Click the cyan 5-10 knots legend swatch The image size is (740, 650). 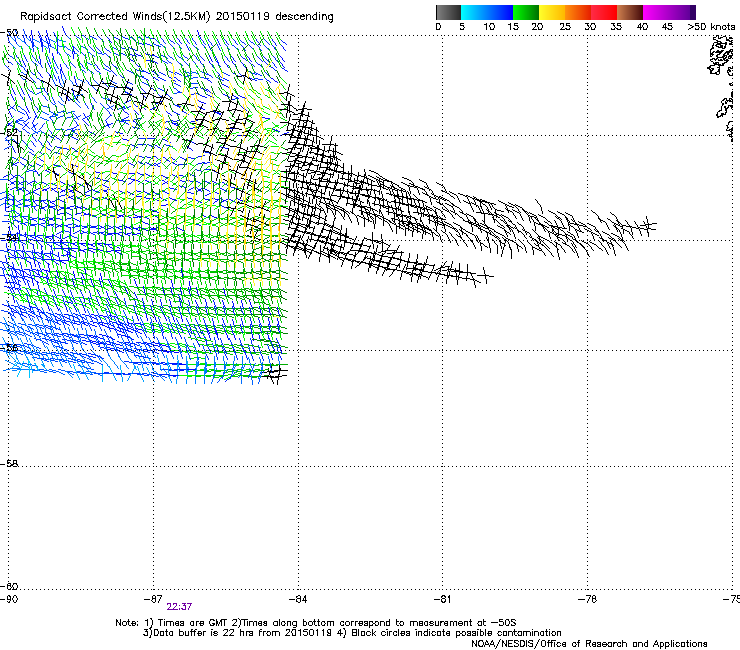coord(474,12)
